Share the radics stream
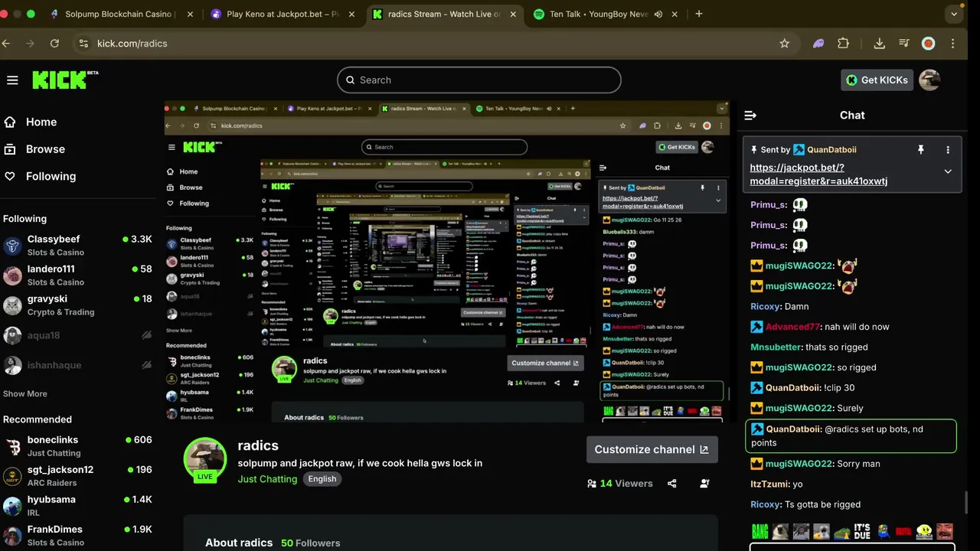Viewport: 980px width, 551px height. [672, 484]
